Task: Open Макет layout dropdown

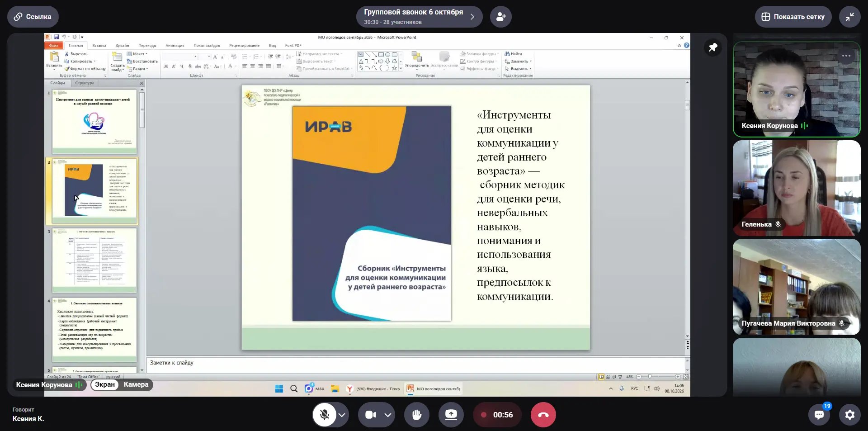Action: point(137,54)
